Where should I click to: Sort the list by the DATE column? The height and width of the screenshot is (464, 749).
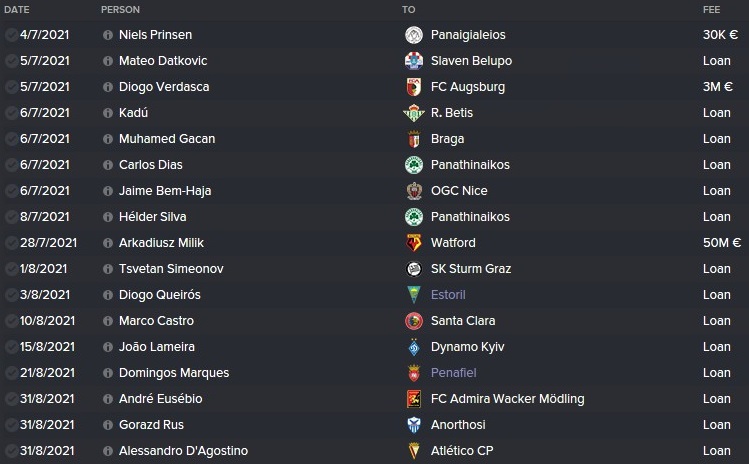point(17,10)
